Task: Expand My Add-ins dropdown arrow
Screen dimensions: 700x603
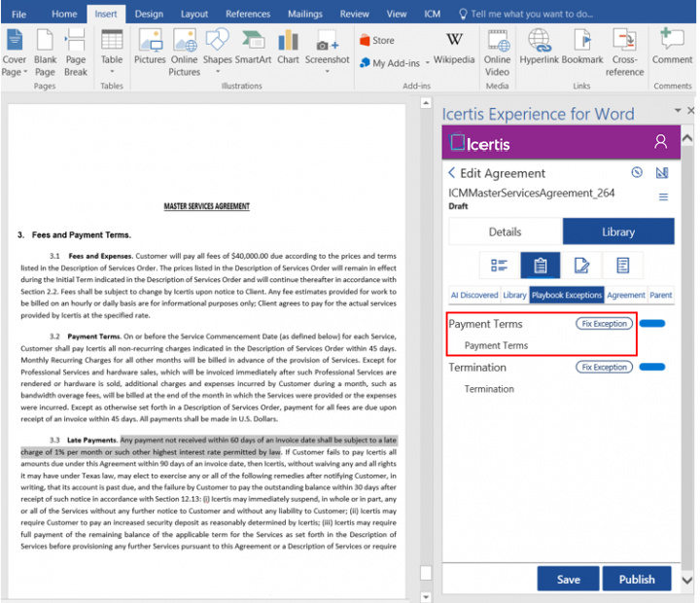Action: tap(427, 62)
